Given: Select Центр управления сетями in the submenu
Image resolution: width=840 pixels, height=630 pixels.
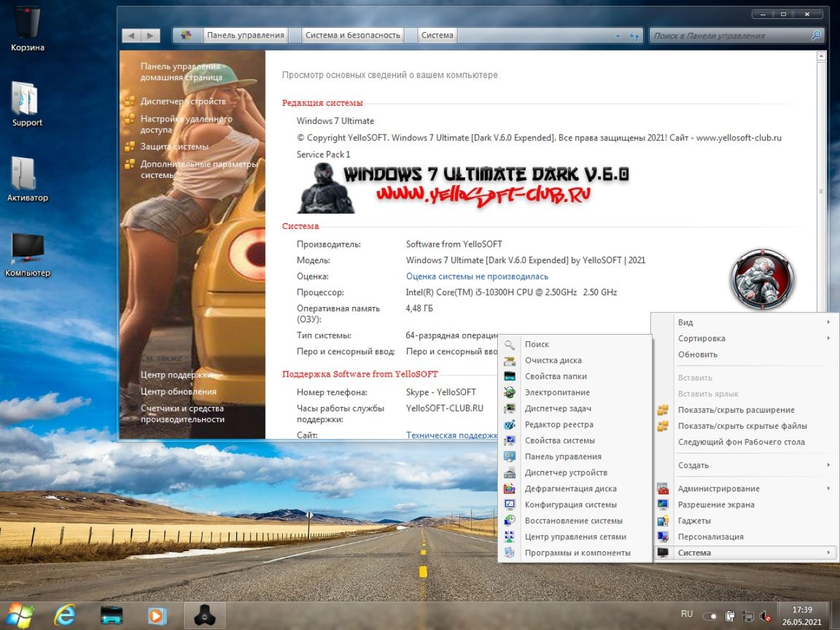Looking at the screenshot, I should tap(576, 537).
